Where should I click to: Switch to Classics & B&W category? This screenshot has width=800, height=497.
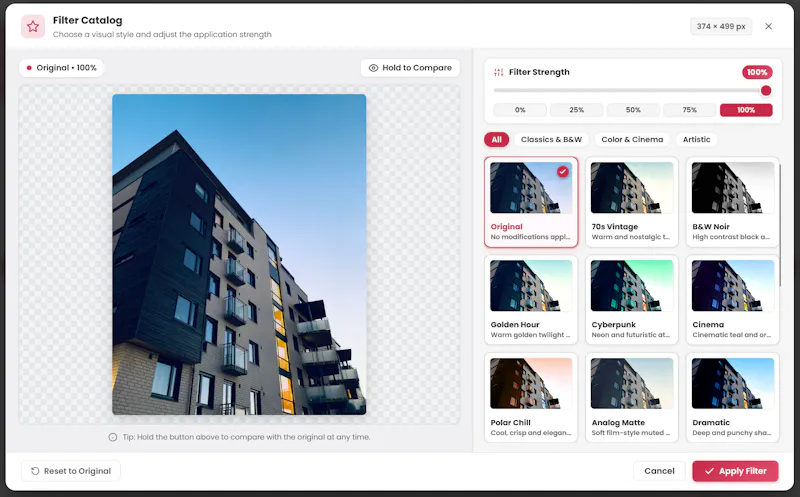tap(551, 139)
